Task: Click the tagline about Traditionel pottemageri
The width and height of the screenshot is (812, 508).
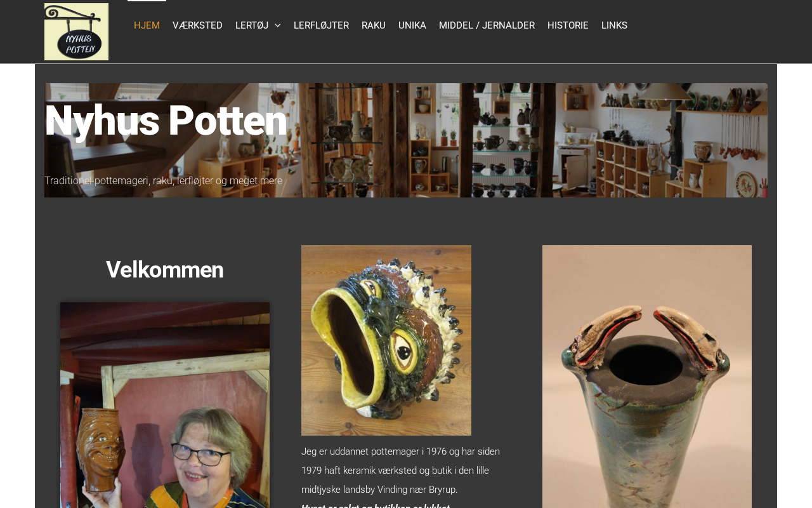Action: pos(164,181)
